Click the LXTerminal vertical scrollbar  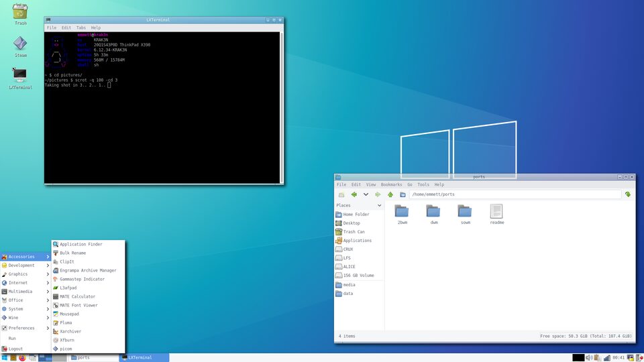click(281, 107)
